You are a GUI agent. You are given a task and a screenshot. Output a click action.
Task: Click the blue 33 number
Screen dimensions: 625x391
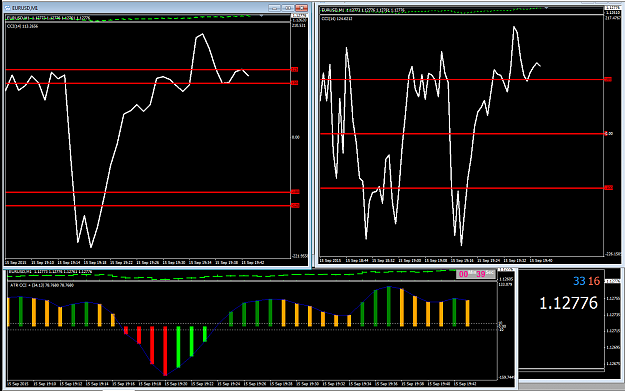(579, 281)
